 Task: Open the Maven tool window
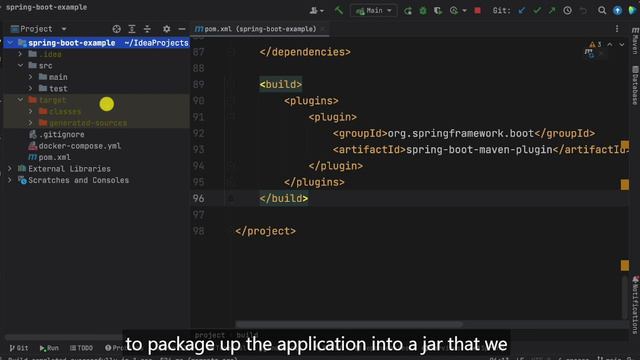pyautogui.click(x=636, y=41)
